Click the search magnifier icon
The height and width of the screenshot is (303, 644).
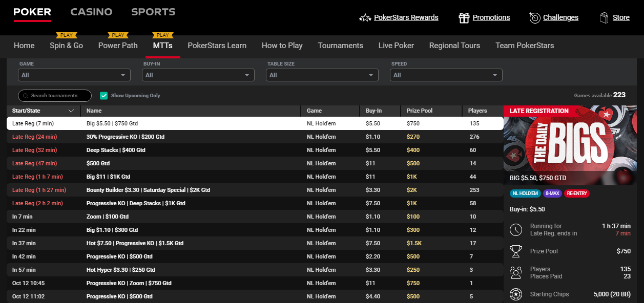tap(26, 96)
